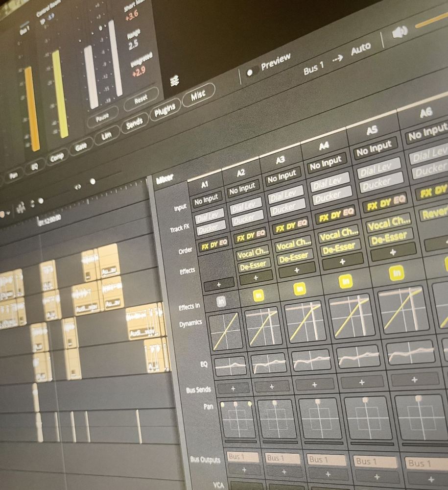The image size is (448, 490).
Task: Open the A5 Dynamics graph
Action: (404, 311)
